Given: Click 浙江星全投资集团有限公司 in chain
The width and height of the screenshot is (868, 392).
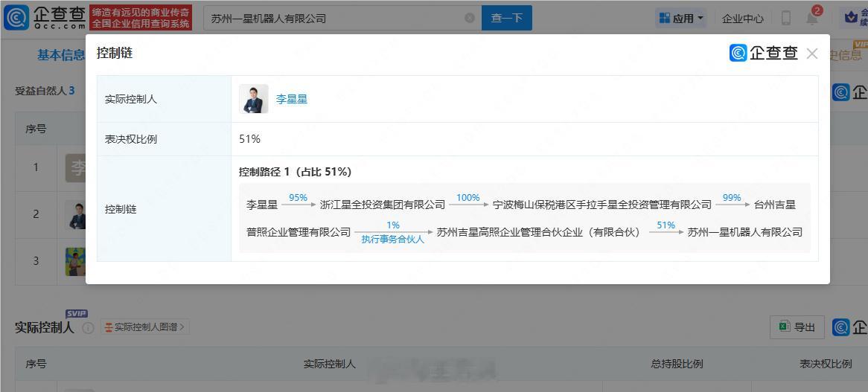Looking at the screenshot, I should 383,205.
